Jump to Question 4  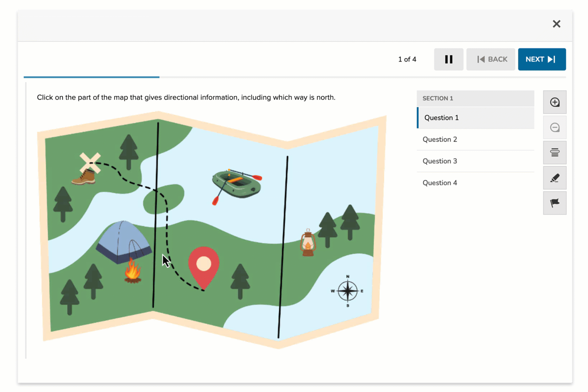pyautogui.click(x=475, y=183)
